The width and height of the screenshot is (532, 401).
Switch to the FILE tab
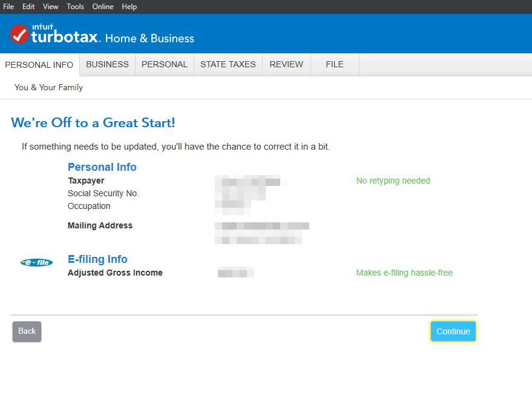click(335, 65)
